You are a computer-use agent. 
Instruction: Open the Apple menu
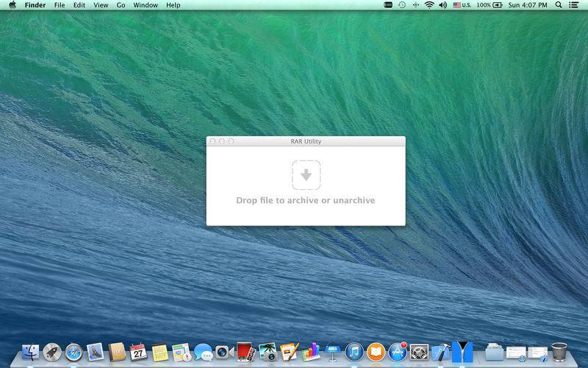[x=12, y=5]
